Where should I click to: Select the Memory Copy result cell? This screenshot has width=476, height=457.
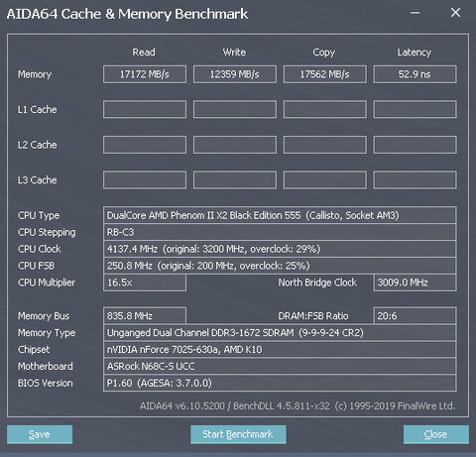[x=325, y=74]
